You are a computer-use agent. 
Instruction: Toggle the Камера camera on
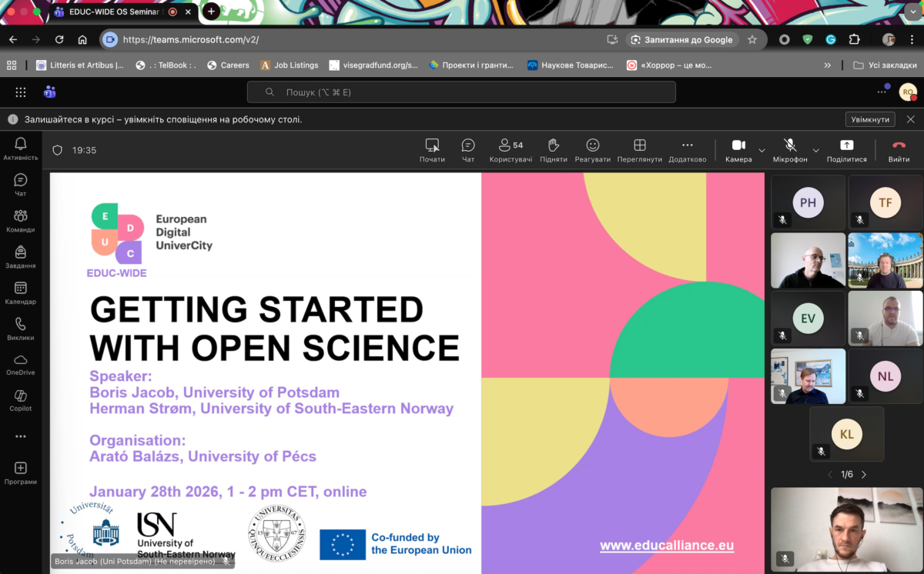(x=738, y=149)
